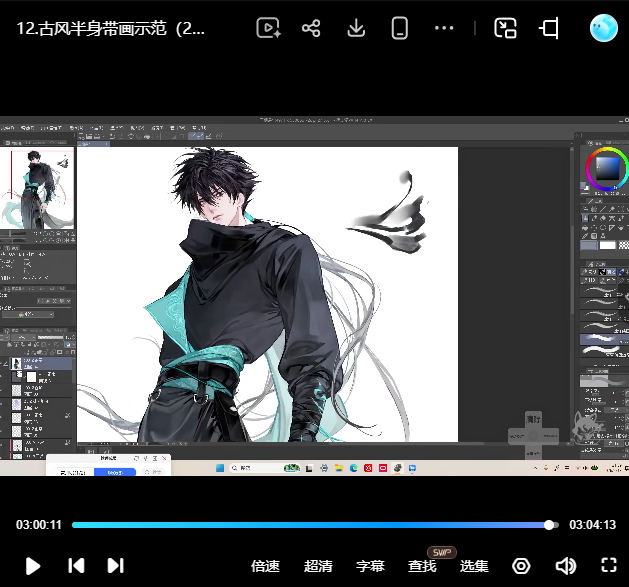Open the 字幕 subtitles option
The height and width of the screenshot is (587, 629).
370,566
